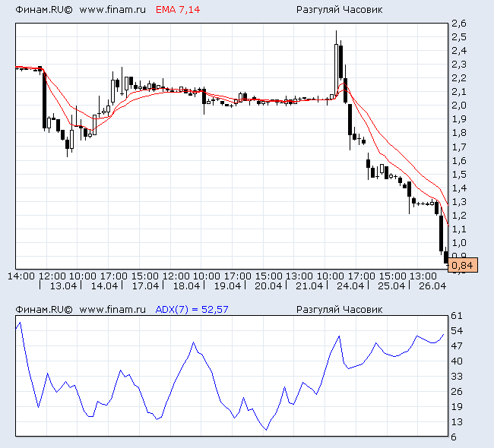
Task: Click the 1,5 value on the price axis
Action: [459, 174]
